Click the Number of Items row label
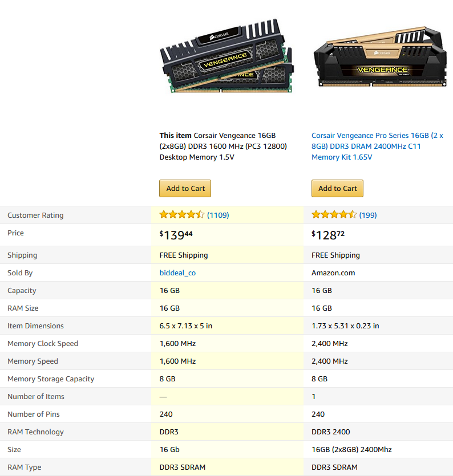The height and width of the screenshot is (476, 453). (36, 396)
